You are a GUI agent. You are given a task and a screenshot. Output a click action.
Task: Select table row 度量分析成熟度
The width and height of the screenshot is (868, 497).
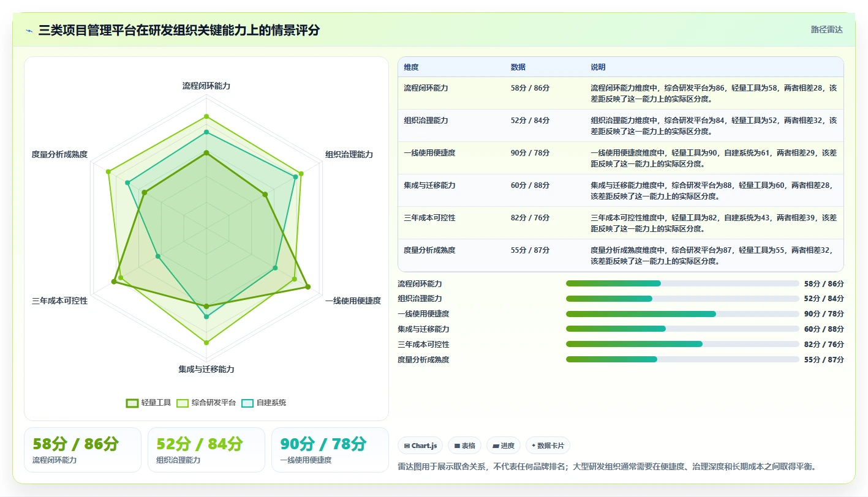[x=621, y=255]
